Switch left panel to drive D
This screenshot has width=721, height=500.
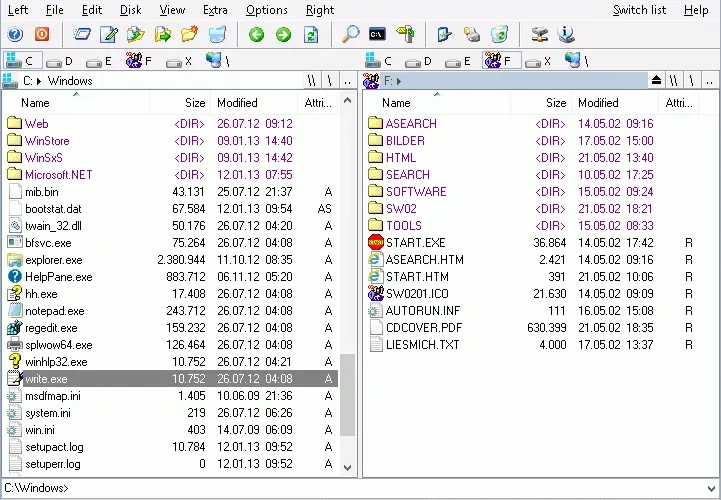(60, 61)
